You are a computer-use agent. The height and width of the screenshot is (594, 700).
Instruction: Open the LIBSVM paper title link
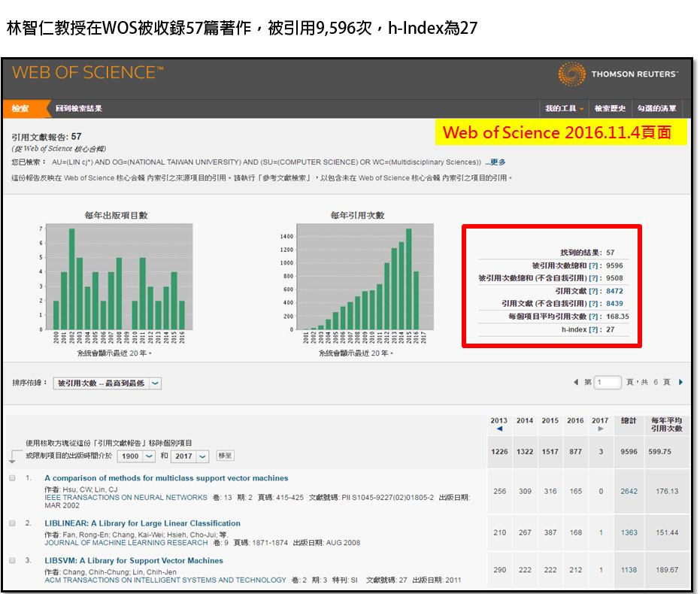(x=134, y=560)
